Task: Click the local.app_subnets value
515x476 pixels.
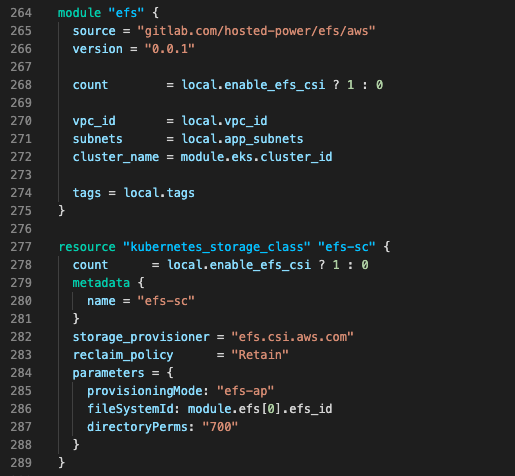Action: point(242,139)
